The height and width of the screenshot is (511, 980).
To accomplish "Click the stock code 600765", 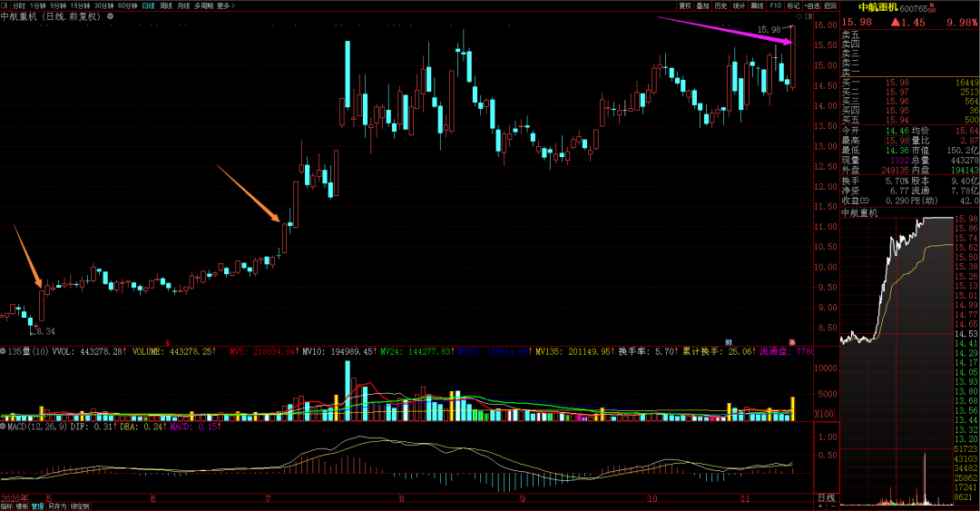I will 914,9.
